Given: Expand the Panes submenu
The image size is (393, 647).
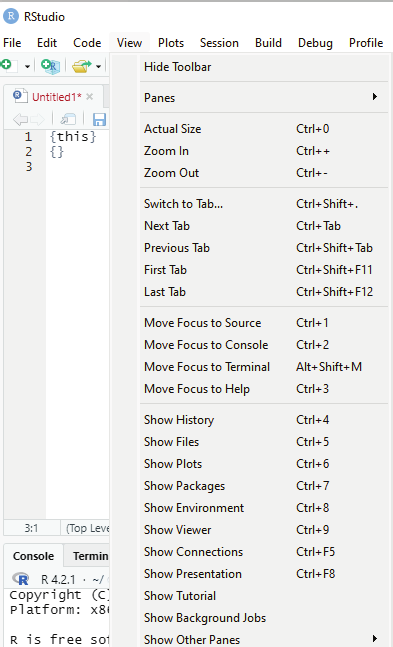Looking at the screenshot, I should click(x=264, y=98).
